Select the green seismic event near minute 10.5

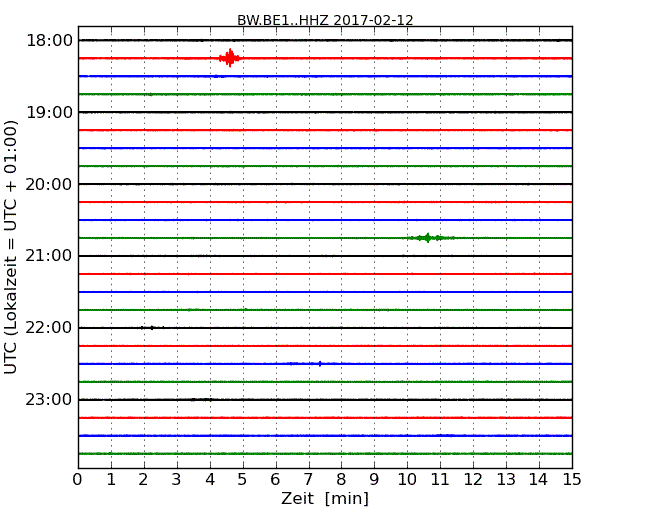tap(429, 238)
